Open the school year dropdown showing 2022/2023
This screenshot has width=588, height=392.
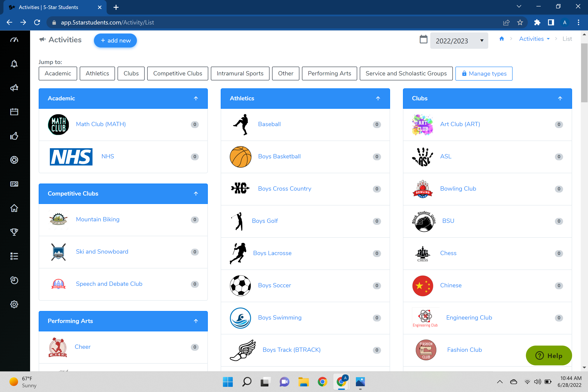click(x=459, y=40)
